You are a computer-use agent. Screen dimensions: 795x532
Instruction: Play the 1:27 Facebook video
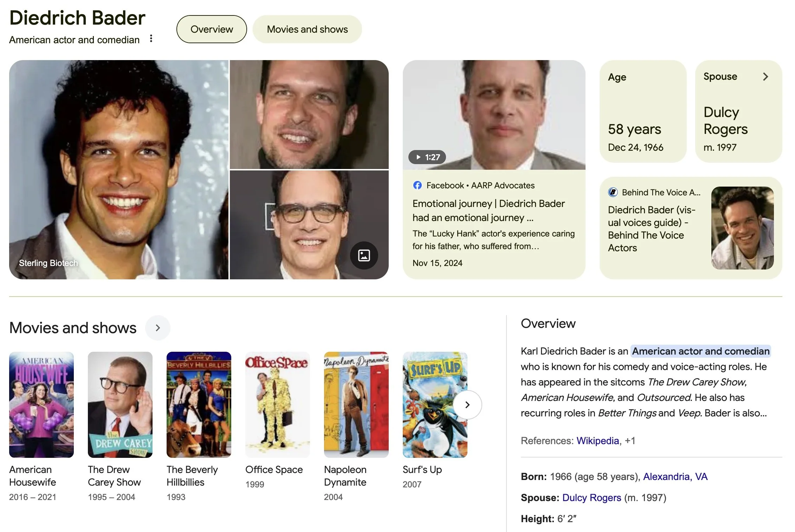point(427,157)
